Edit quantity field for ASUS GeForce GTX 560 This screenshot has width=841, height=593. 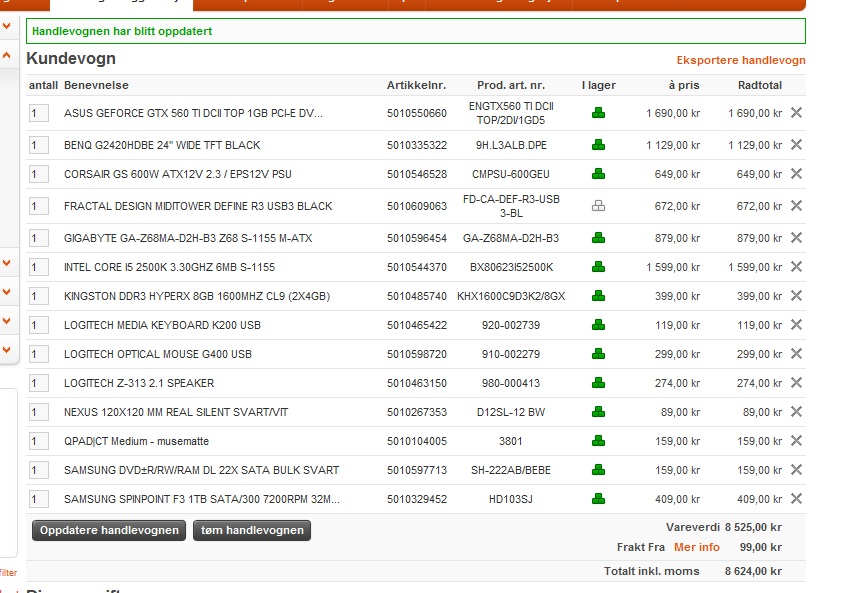39,113
